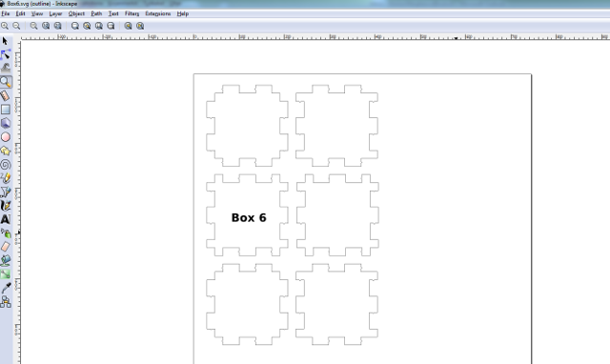The width and height of the screenshot is (610, 364).
Task: Select the Gradient tool
Action: [6, 274]
